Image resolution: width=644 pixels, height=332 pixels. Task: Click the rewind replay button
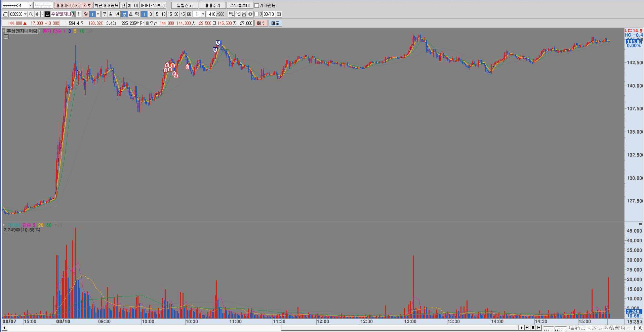click(527, 328)
